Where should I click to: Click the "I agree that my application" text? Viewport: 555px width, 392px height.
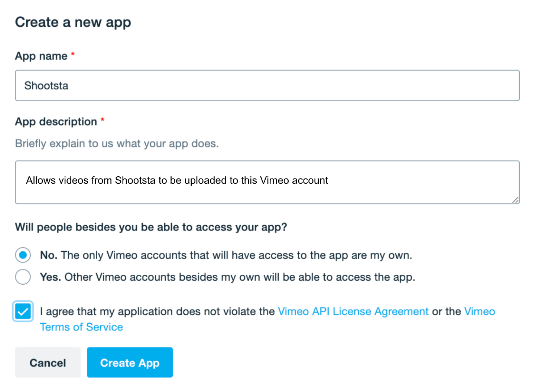coord(158,311)
